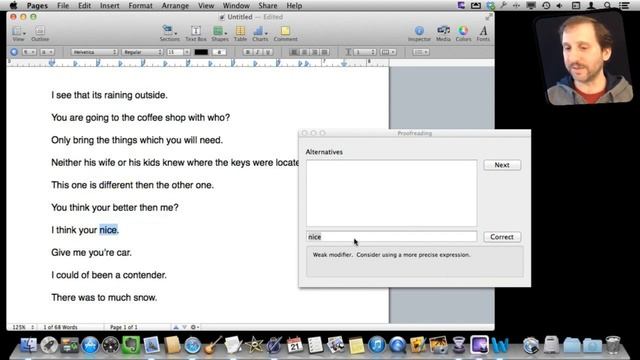Open the columns dropdown
The image size is (640, 360).
[x=388, y=52]
